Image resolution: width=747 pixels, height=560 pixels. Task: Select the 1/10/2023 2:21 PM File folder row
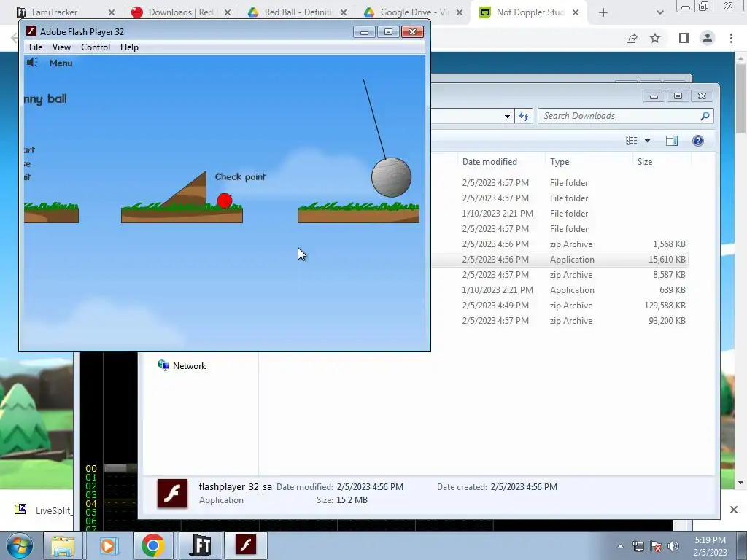click(560, 214)
